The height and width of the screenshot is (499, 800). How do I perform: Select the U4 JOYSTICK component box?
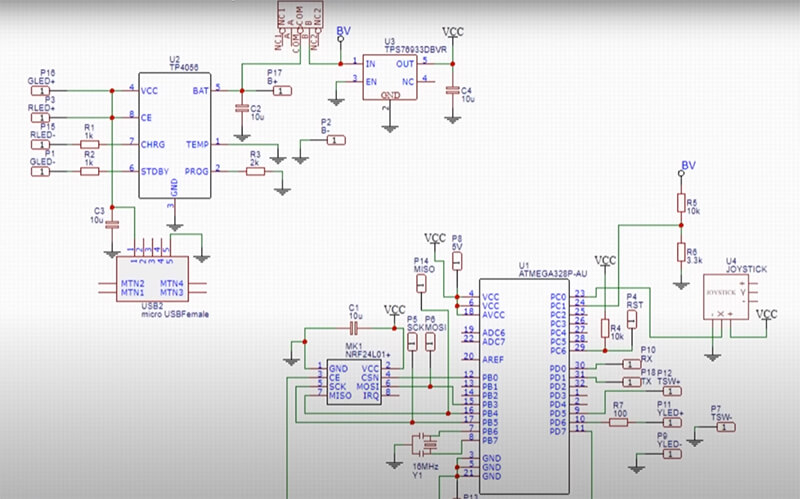tap(726, 297)
